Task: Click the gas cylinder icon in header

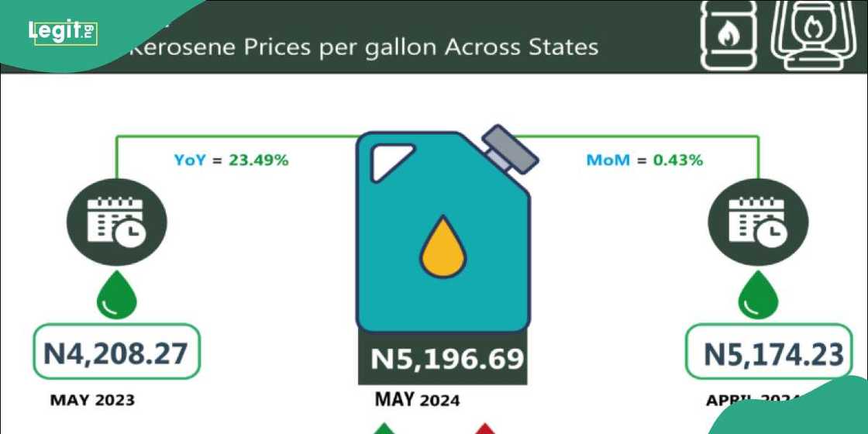Action: [x=728, y=35]
